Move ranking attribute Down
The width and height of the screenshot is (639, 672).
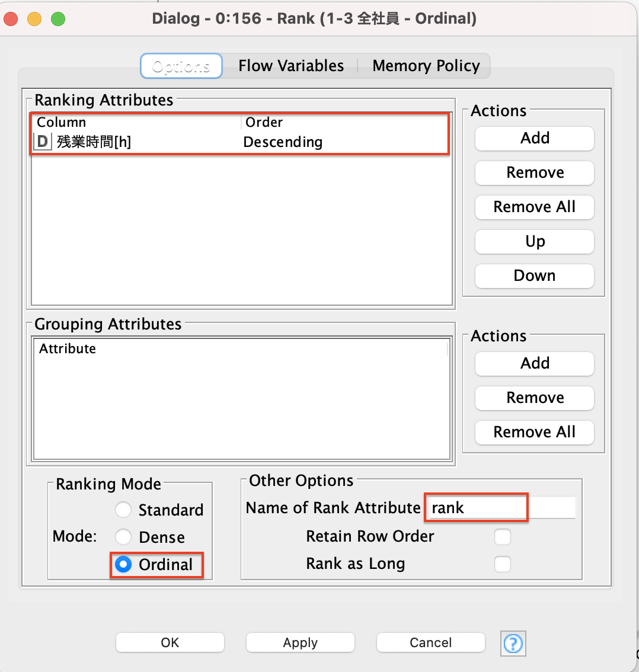pos(535,276)
